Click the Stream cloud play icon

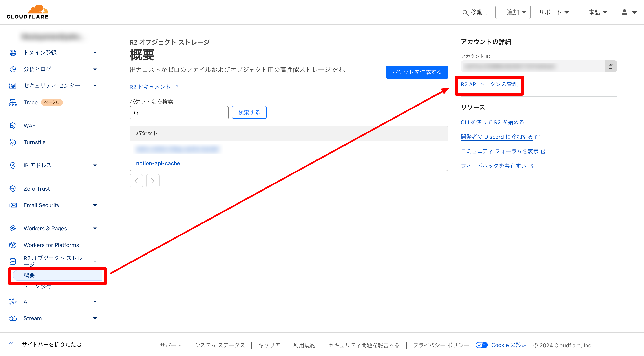tap(13, 318)
